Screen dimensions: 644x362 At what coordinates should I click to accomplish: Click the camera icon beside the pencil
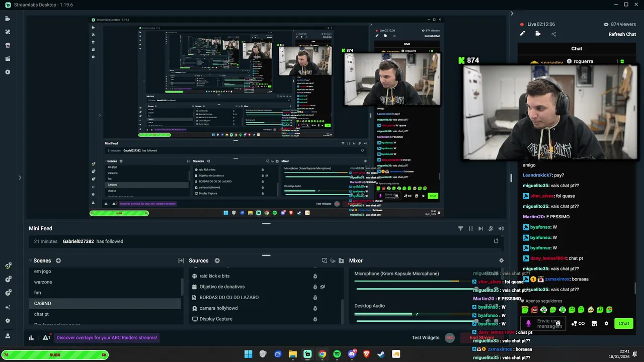coord(538,34)
